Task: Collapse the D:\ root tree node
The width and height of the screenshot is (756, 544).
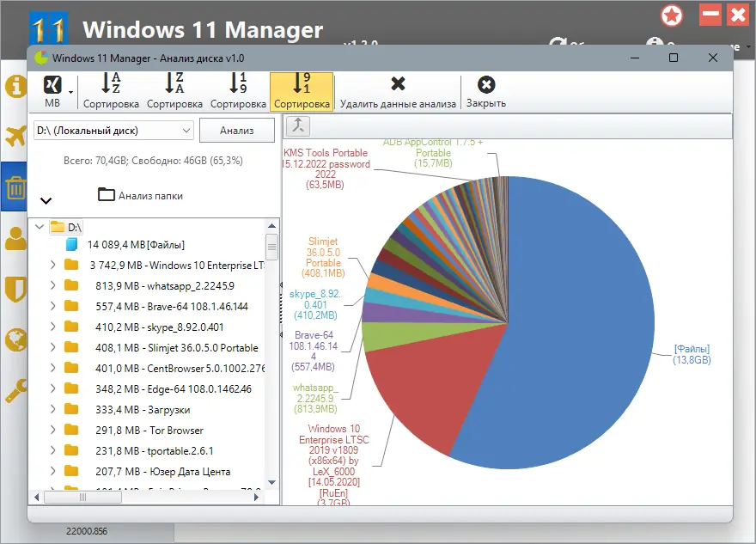Action: [x=40, y=226]
